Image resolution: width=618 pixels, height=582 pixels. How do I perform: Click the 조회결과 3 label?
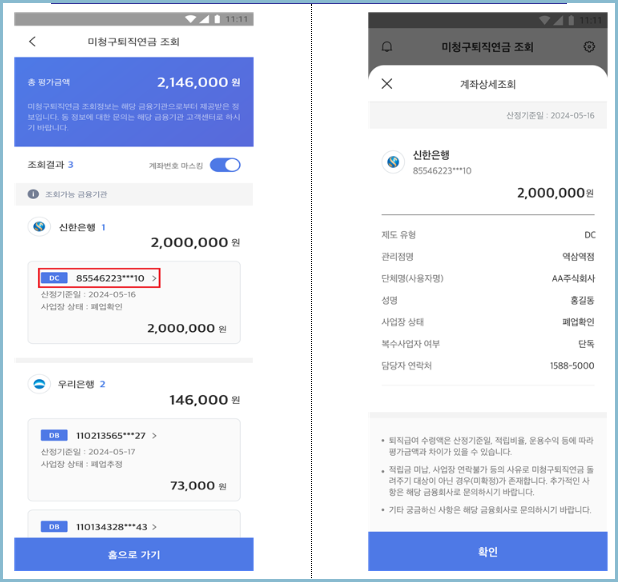point(50,165)
